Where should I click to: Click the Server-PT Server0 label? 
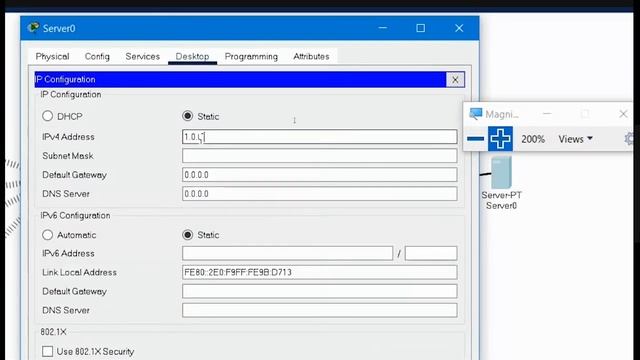(x=501, y=200)
